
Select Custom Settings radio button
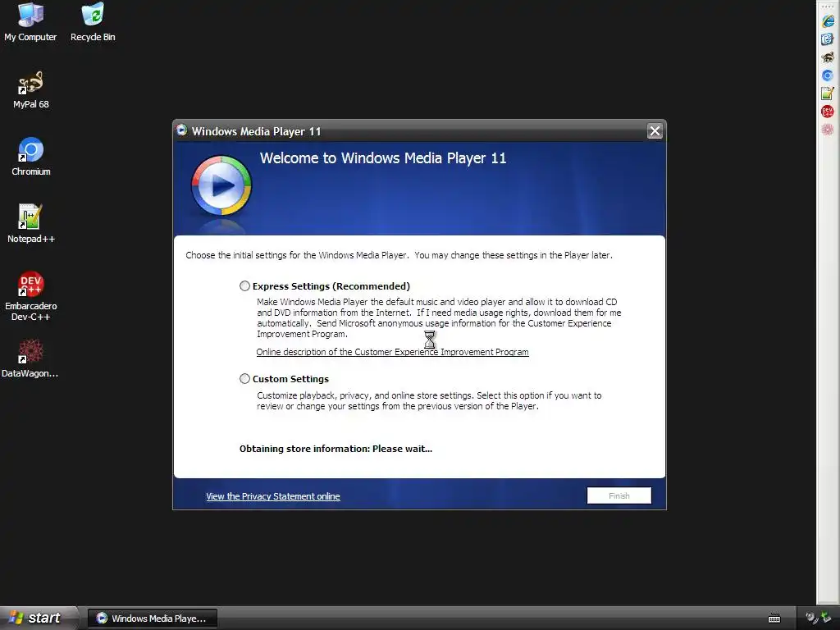(244, 379)
